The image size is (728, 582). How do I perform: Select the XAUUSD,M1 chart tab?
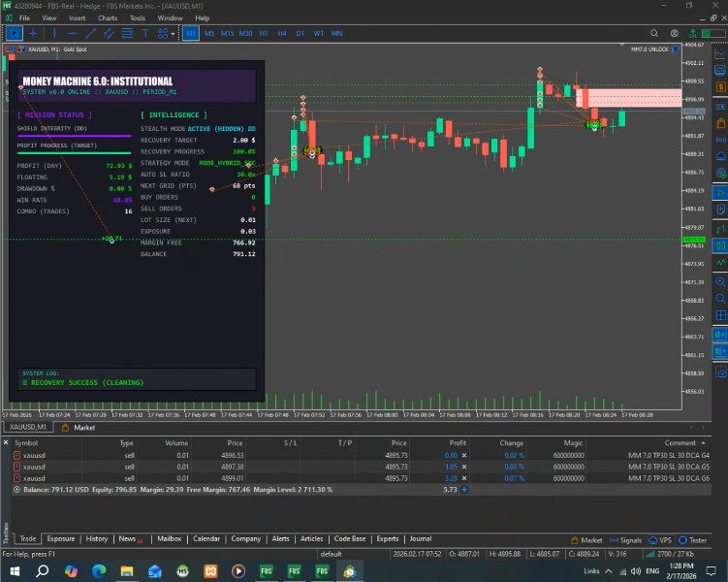click(28, 428)
